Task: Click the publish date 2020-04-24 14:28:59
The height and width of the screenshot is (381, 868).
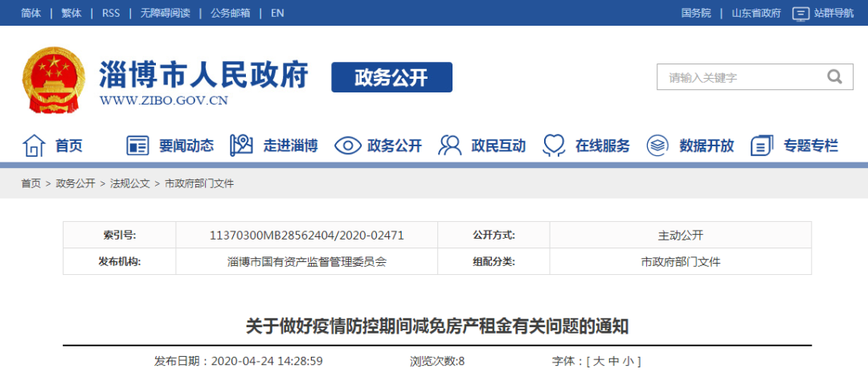Action: [267, 362]
